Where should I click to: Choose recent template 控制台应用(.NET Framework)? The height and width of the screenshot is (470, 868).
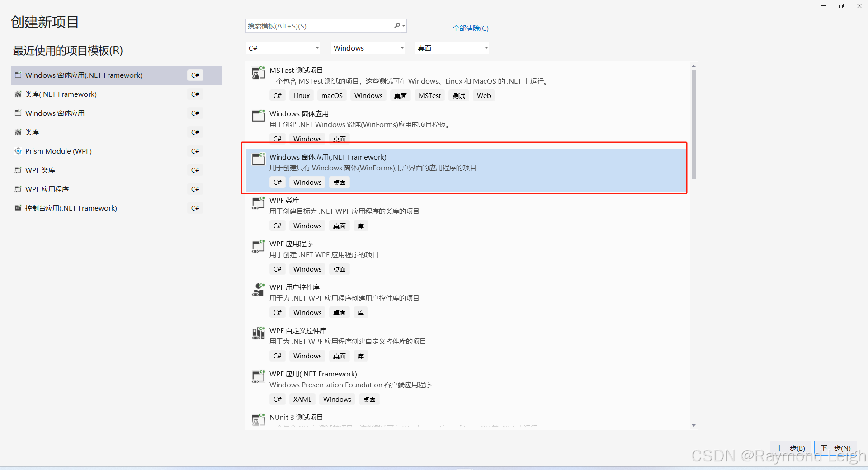point(116,208)
